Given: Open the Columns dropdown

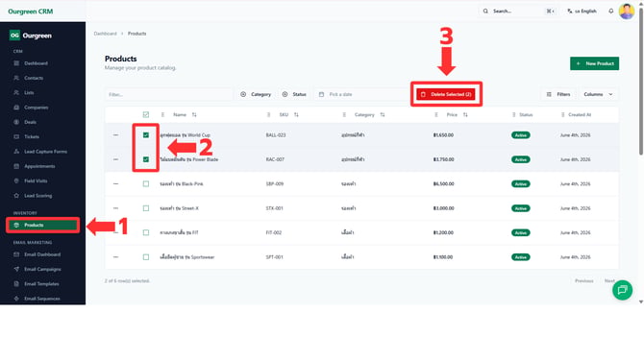Looking at the screenshot, I should pos(598,94).
